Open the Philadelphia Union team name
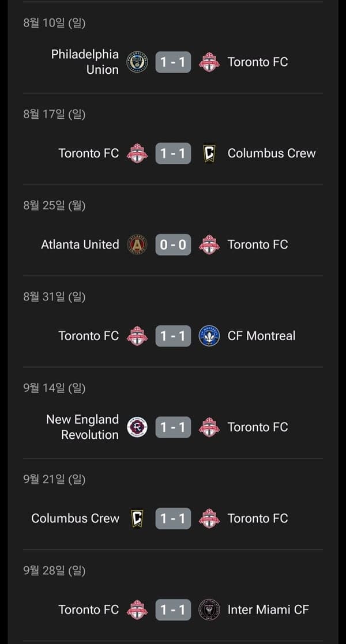346x644 pixels. tap(85, 62)
